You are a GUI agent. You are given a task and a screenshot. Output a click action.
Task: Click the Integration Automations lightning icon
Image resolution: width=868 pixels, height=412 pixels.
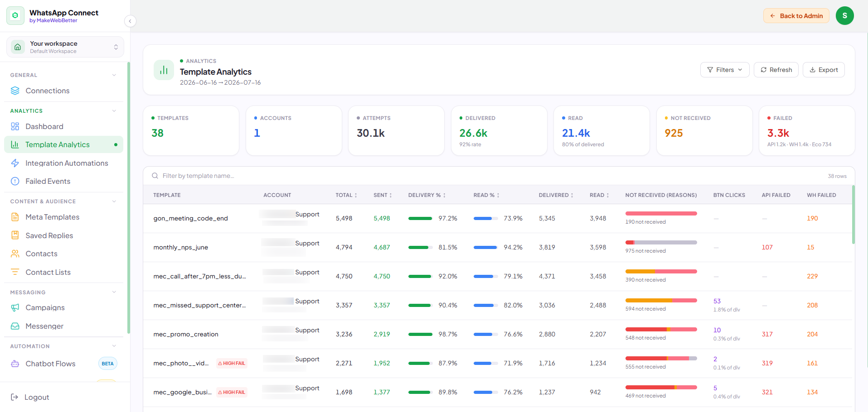point(15,163)
